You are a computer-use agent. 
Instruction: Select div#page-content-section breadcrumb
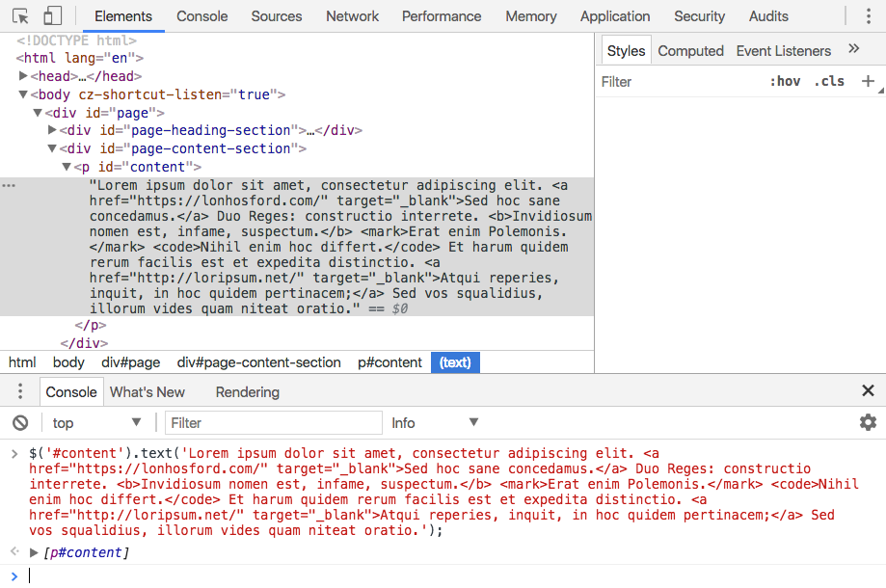[x=258, y=362]
